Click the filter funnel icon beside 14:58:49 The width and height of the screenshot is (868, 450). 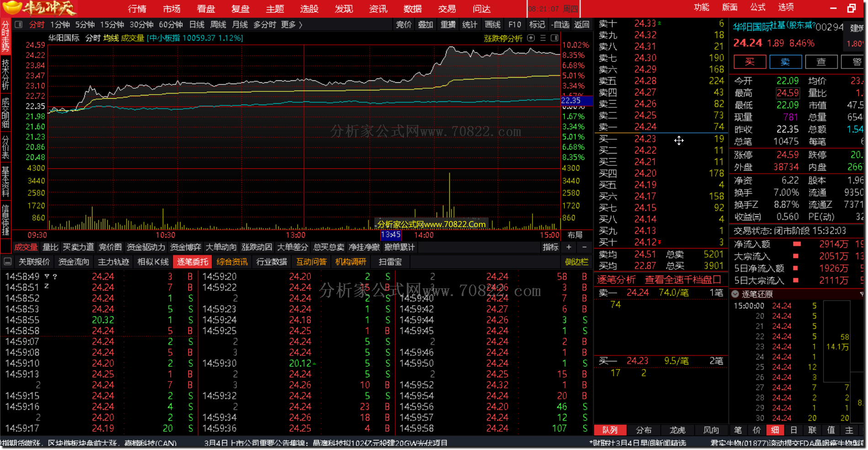pyautogui.click(x=47, y=276)
